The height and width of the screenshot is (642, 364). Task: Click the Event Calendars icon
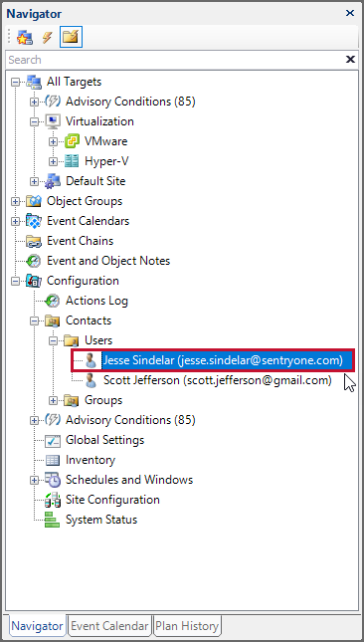pyautogui.click(x=33, y=222)
